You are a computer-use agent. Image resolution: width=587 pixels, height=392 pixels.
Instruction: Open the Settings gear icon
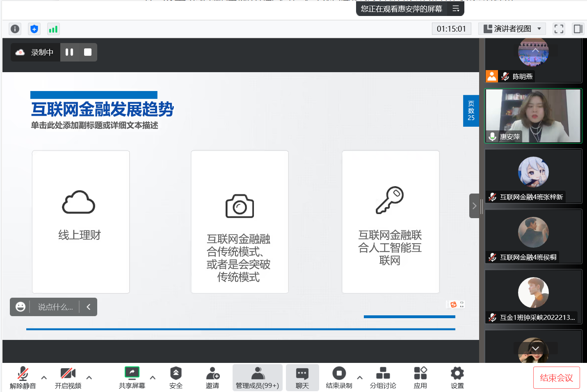pyautogui.click(x=457, y=378)
